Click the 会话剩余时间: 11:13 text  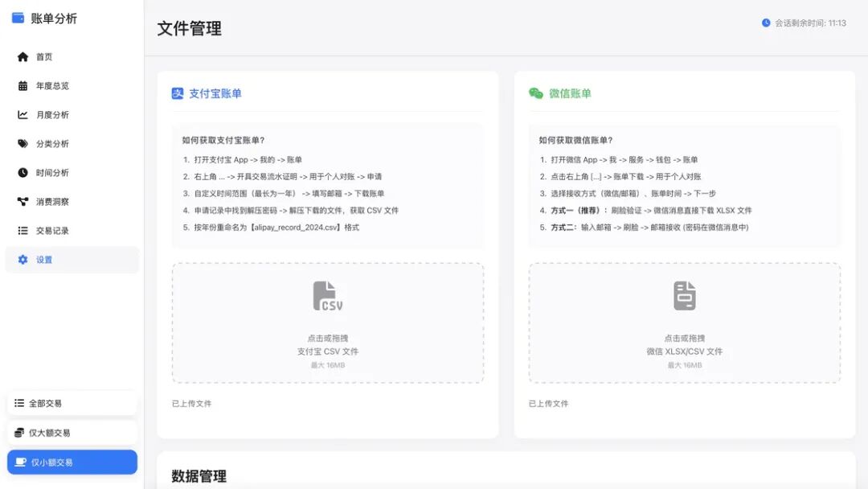[x=810, y=23]
